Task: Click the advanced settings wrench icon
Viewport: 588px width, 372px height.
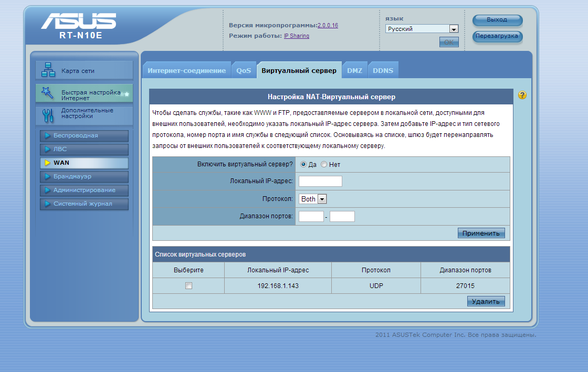Action: (x=48, y=115)
